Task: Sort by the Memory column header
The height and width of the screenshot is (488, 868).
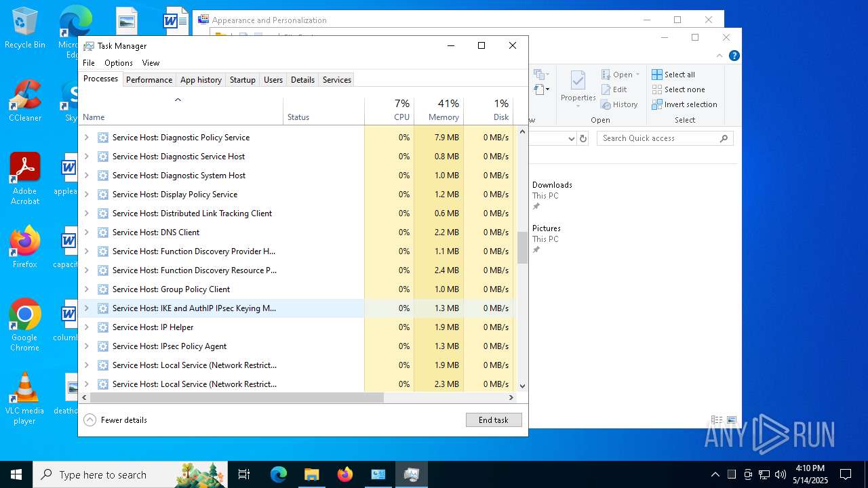Action: pyautogui.click(x=439, y=111)
